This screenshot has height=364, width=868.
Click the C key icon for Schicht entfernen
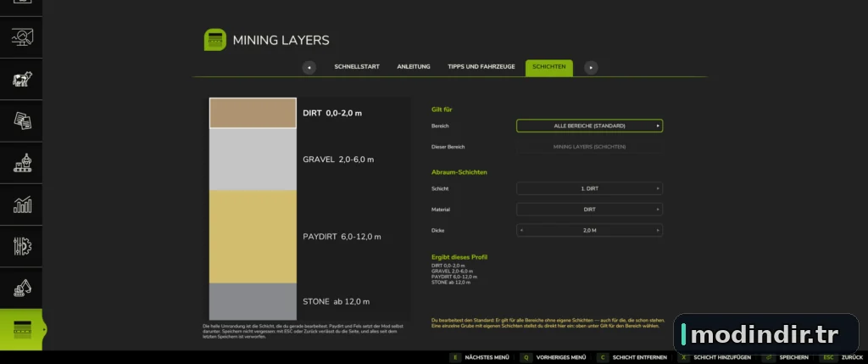click(602, 358)
